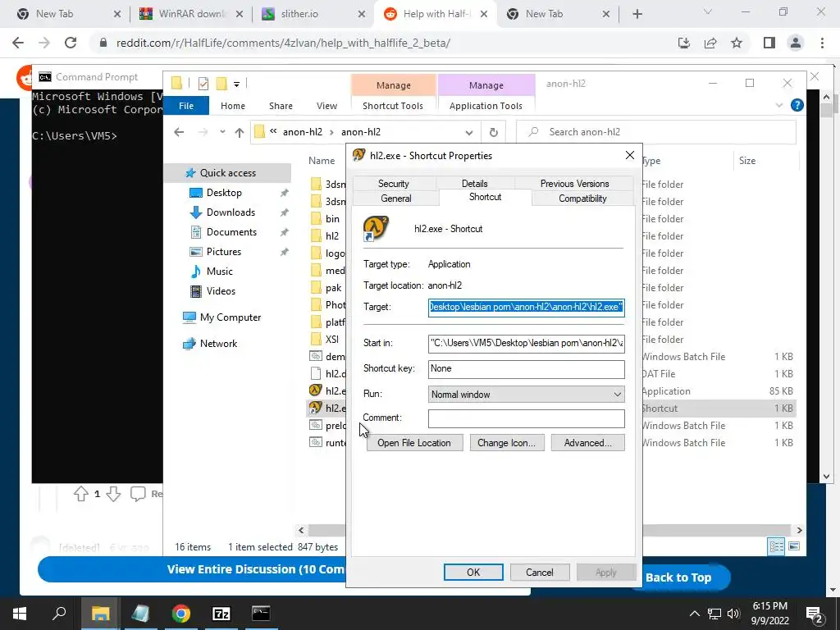
Task: Switch to Security tab in properties
Action: tap(393, 183)
